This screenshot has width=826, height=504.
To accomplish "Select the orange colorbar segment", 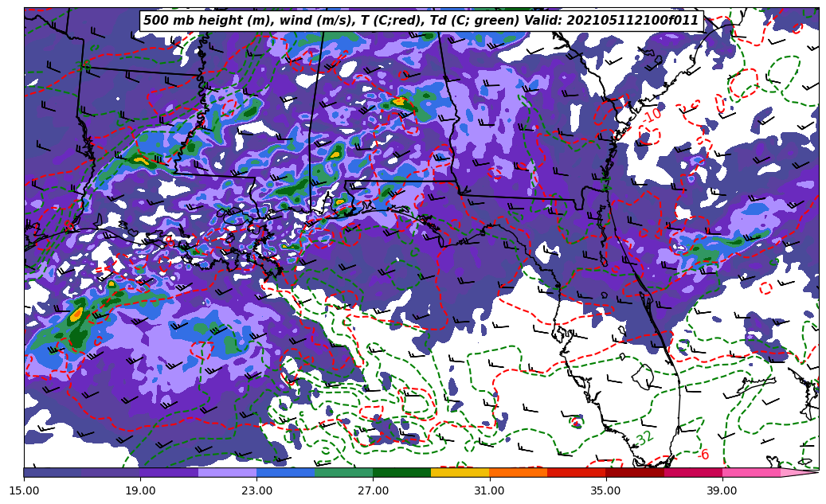I will pyautogui.click(x=519, y=472).
